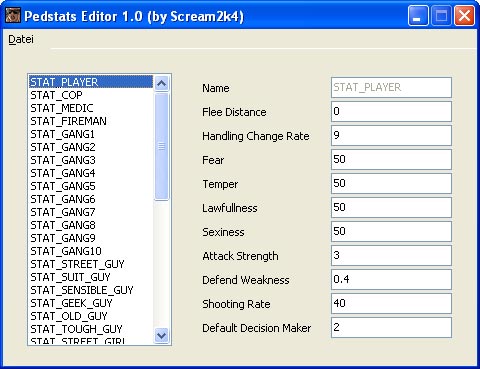Click the Handling Change Rate field
Image resolution: width=480 pixels, height=369 pixels.
[x=391, y=136]
